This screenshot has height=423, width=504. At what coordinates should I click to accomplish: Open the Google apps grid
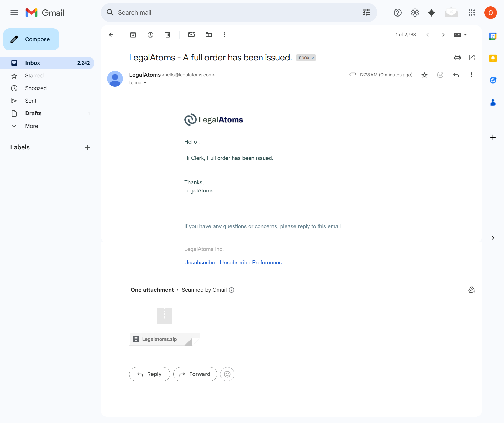(471, 13)
